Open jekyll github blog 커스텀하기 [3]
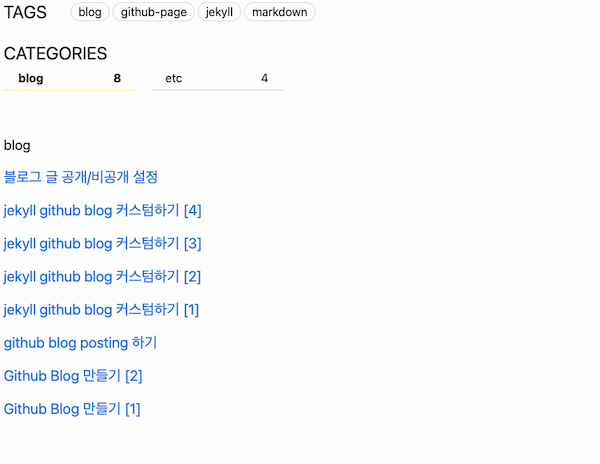Image resolution: width=600 pixels, height=464 pixels. coord(103,243)
